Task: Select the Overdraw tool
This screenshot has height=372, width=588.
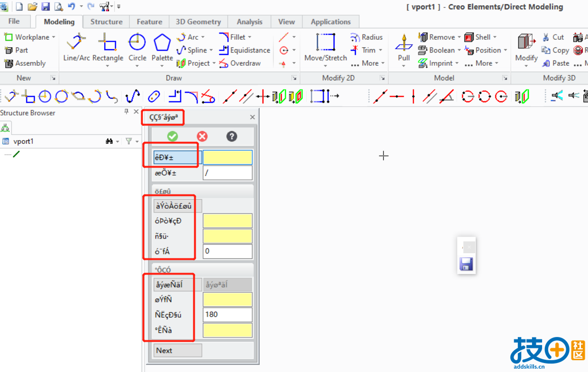Action: click(x=240, y=63)
